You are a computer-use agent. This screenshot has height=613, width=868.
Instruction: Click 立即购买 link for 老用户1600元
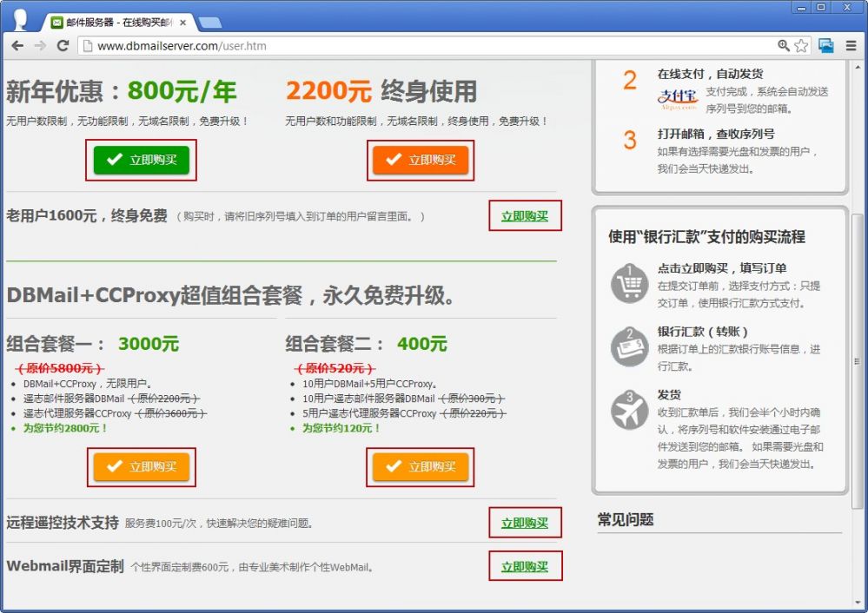coord(525,216)
